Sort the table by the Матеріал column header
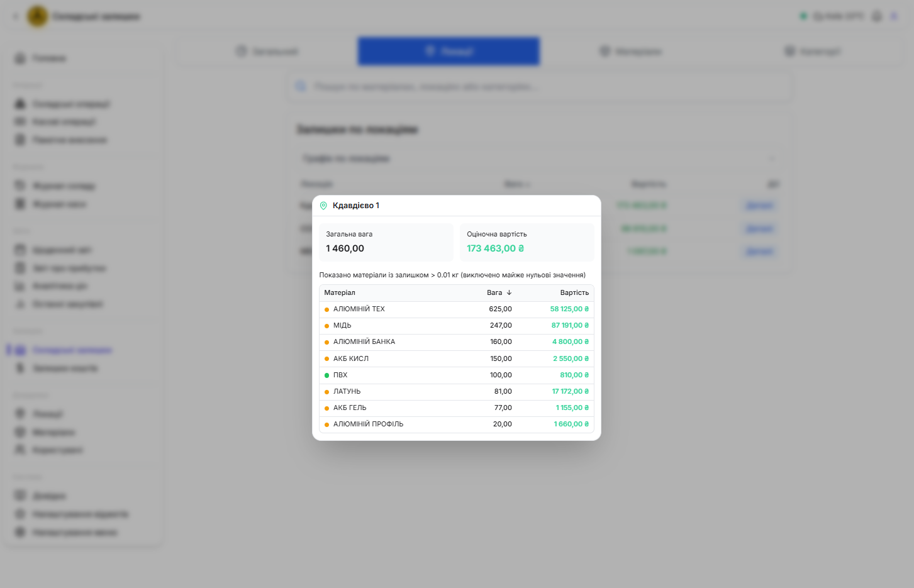Screen dimensions: 914x588 pyautogui.click(x=340, y=292)
